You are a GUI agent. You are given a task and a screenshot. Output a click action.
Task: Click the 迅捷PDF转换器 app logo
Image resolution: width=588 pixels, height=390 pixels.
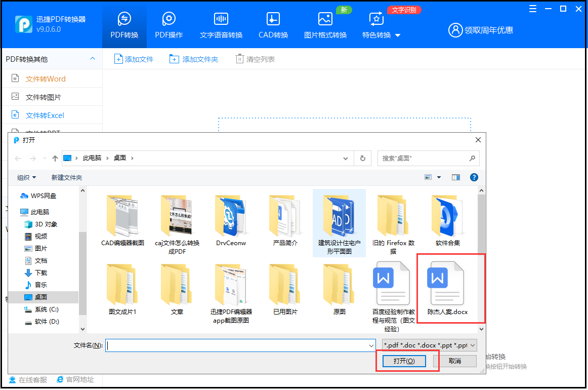(23, 24)
